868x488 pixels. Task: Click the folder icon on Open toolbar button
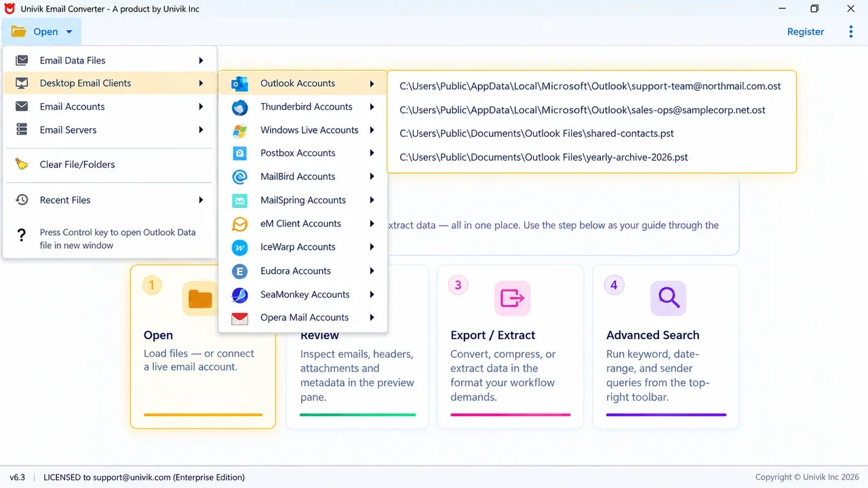click(18, 32)
